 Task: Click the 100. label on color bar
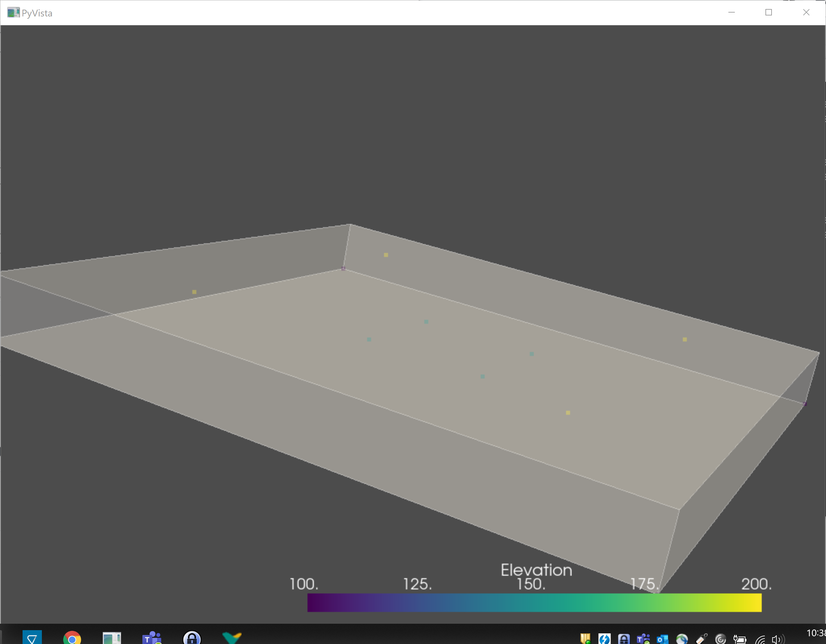[304, 584]
